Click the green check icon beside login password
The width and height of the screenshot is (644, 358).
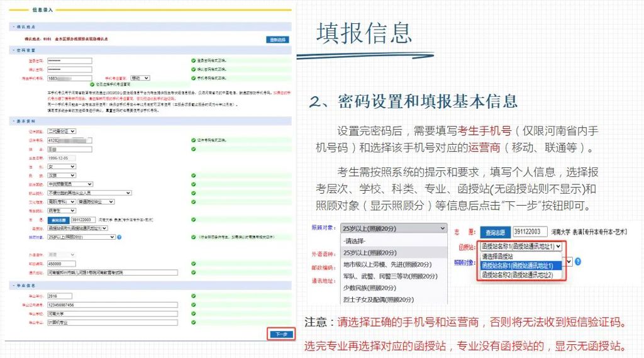194,61
